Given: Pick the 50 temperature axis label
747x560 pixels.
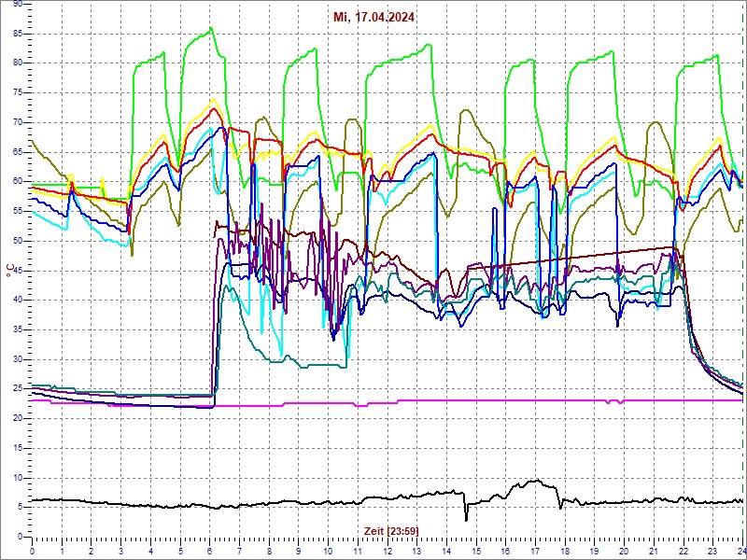Looking at the screenshot, I should pos(17,242).
